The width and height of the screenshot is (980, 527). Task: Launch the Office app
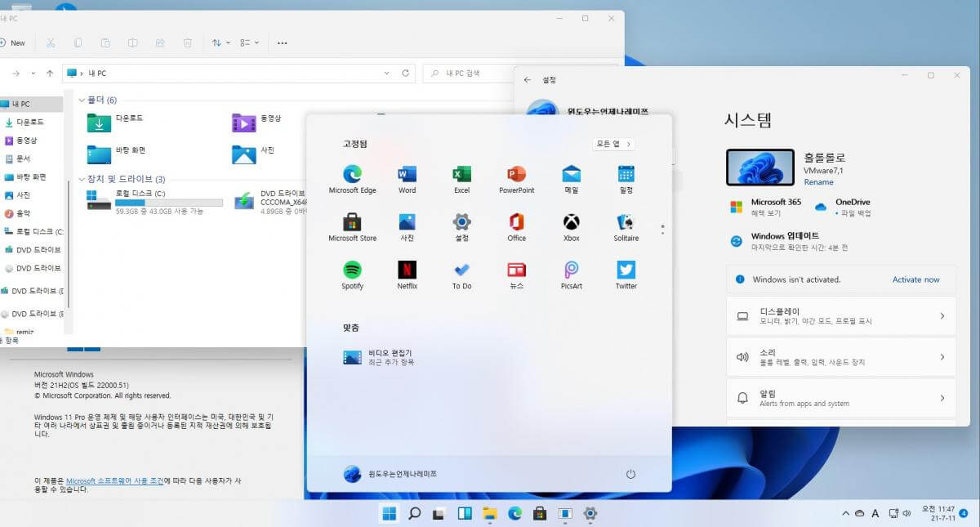516,227
